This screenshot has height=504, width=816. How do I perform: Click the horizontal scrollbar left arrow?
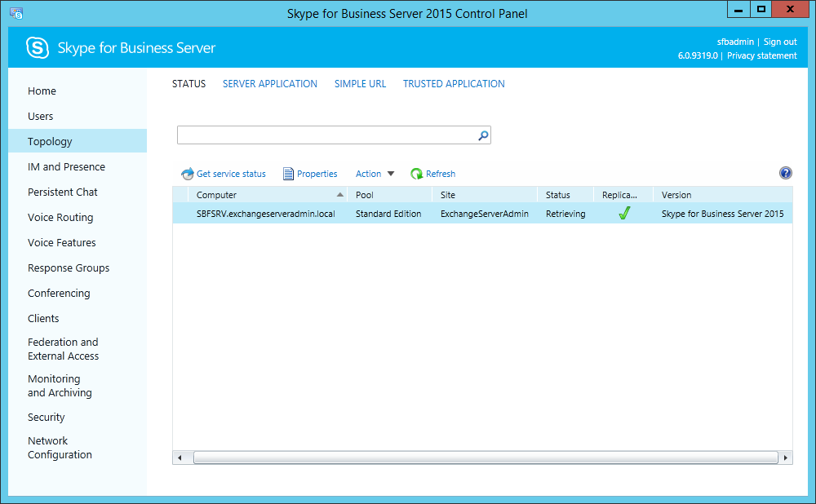tap(180, 458)
